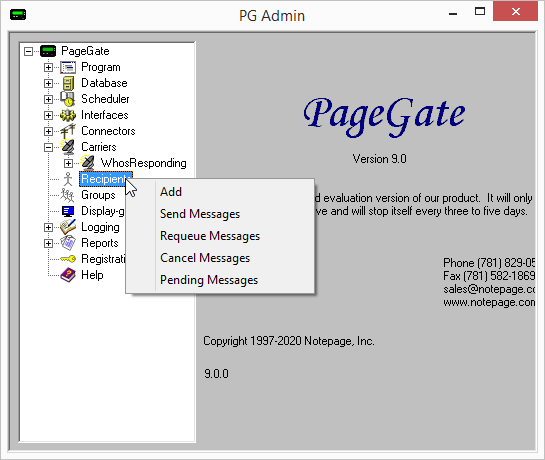Select the Groups tree label
The height and width of the screenshot is (460, 545).
pyautogui.click(x=98, y=195)
